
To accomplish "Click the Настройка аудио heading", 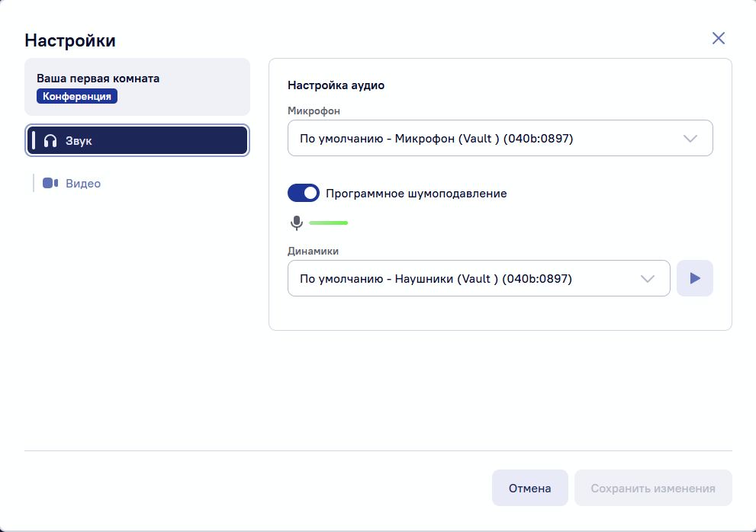I will (336, 85).
